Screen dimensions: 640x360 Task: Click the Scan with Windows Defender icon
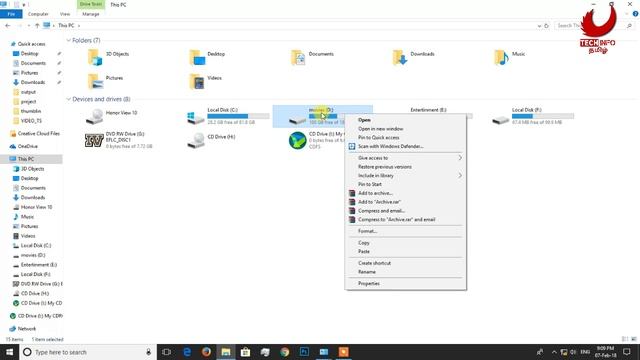coord(352,146)
